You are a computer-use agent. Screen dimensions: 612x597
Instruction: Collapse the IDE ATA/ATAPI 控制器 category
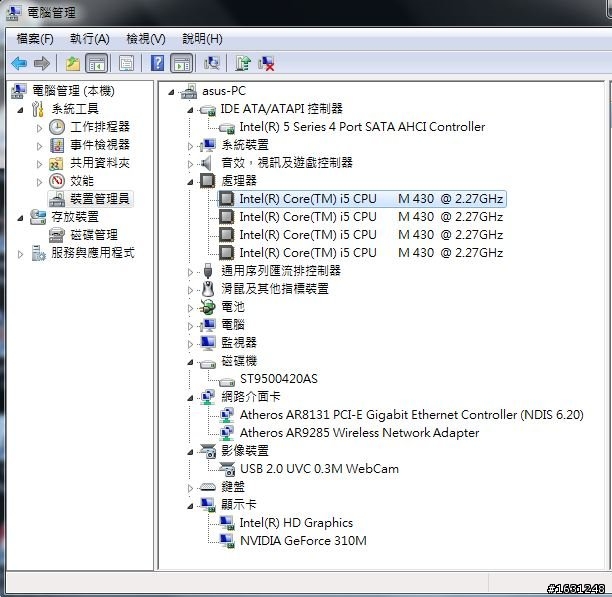point(190,110)
